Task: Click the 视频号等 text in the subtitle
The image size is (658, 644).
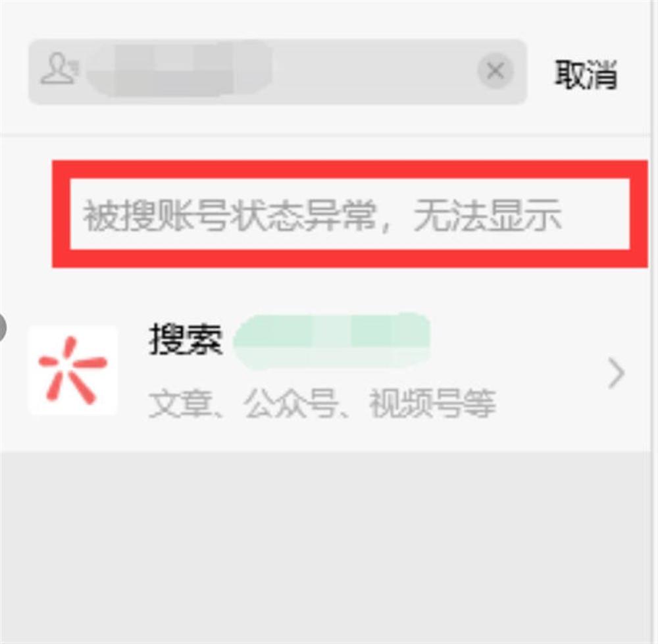Action: coord(432,404)
